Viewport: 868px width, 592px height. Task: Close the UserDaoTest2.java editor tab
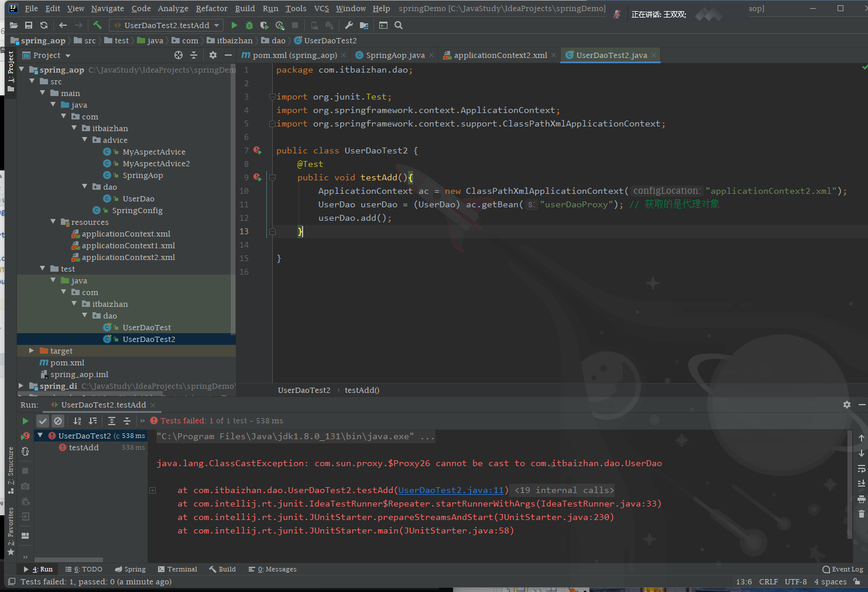tap(654, 55)
